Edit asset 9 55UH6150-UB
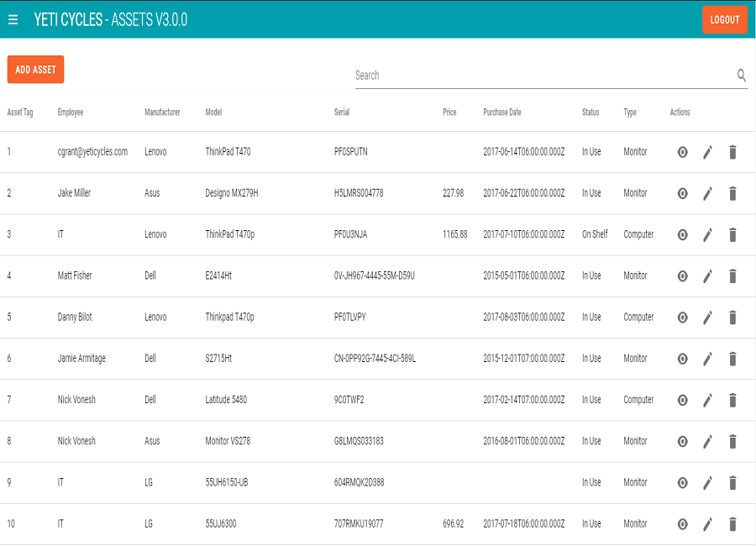This screenshot has width=756, height=546. pos(707,483)
